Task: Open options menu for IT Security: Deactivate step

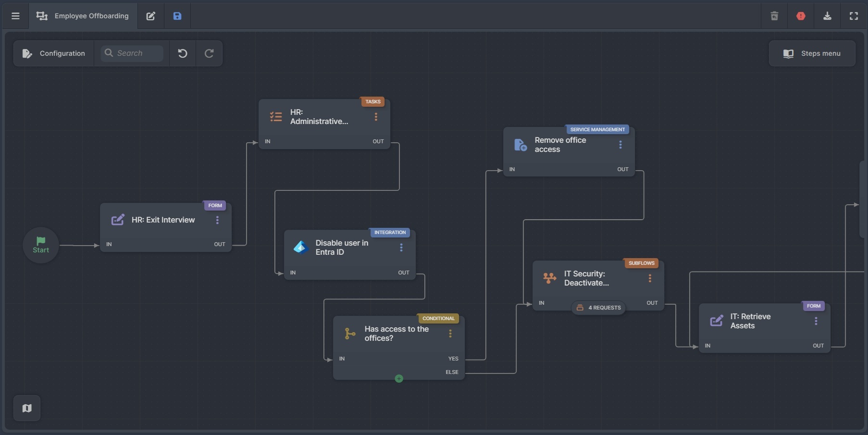Action: [x=650, y=278]
